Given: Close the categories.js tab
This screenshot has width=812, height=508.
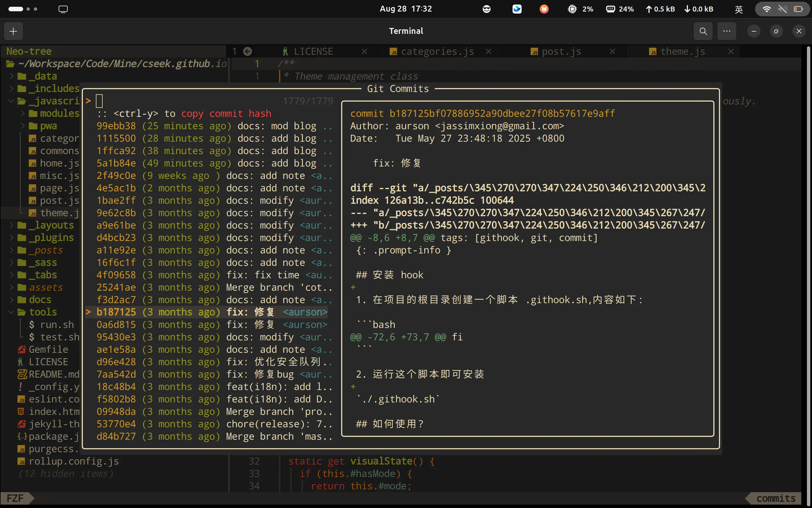Looking at the screenshot, I should [489, 51].
